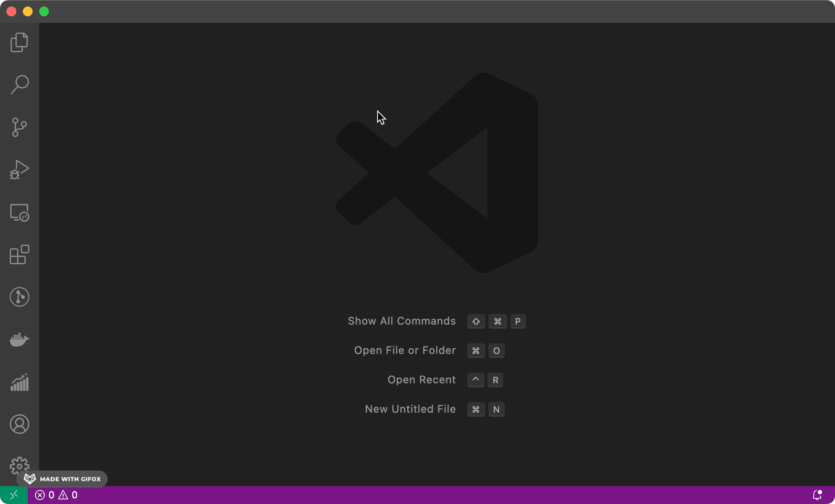Viewport: 835px width, 504px height.
Task: Open the Run and Debug view
Action: point(18,170)
